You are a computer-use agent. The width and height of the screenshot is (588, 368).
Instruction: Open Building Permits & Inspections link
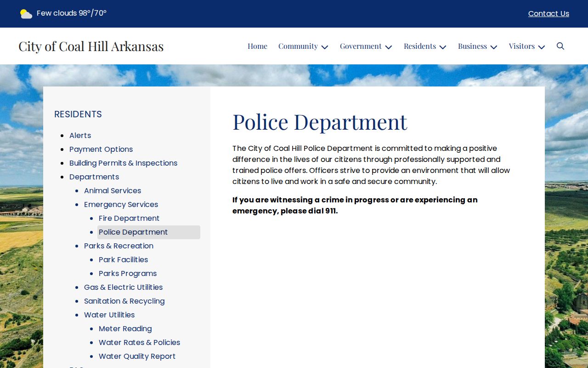point(123,163)
